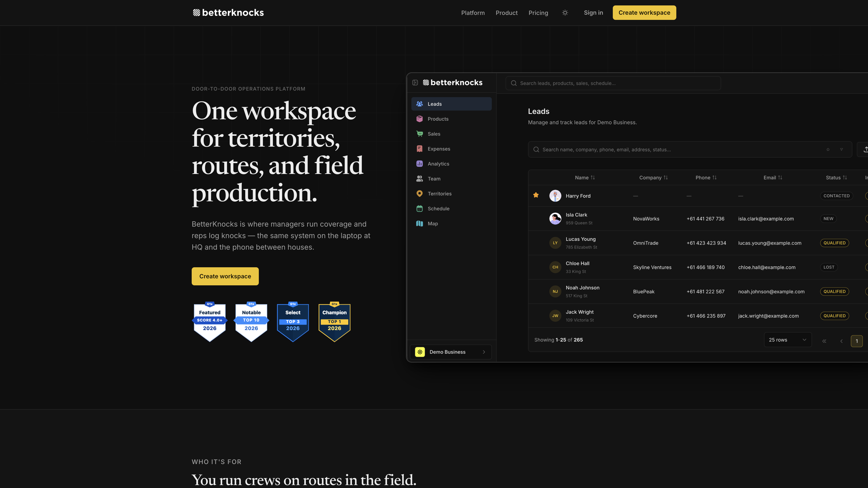Click the Cybercore company cell
Screen dimensions: 868x488
[x=645, y=316]
